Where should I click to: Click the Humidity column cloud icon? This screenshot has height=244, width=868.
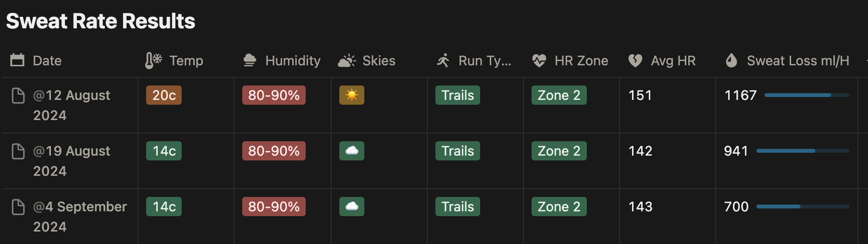click(249, 61)
